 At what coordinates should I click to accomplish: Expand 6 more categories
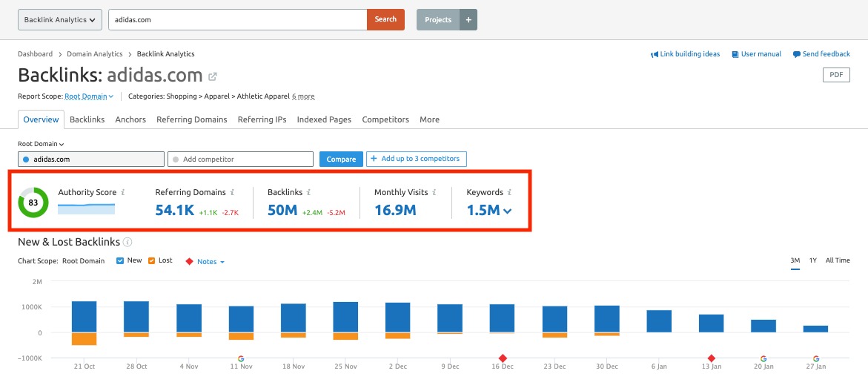tap(303, 96)
